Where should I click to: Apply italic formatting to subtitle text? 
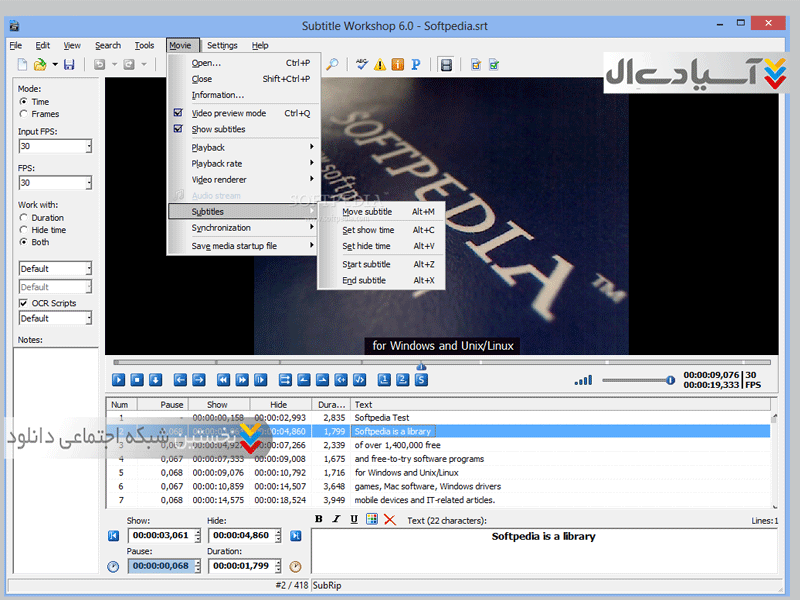[336, 520]
